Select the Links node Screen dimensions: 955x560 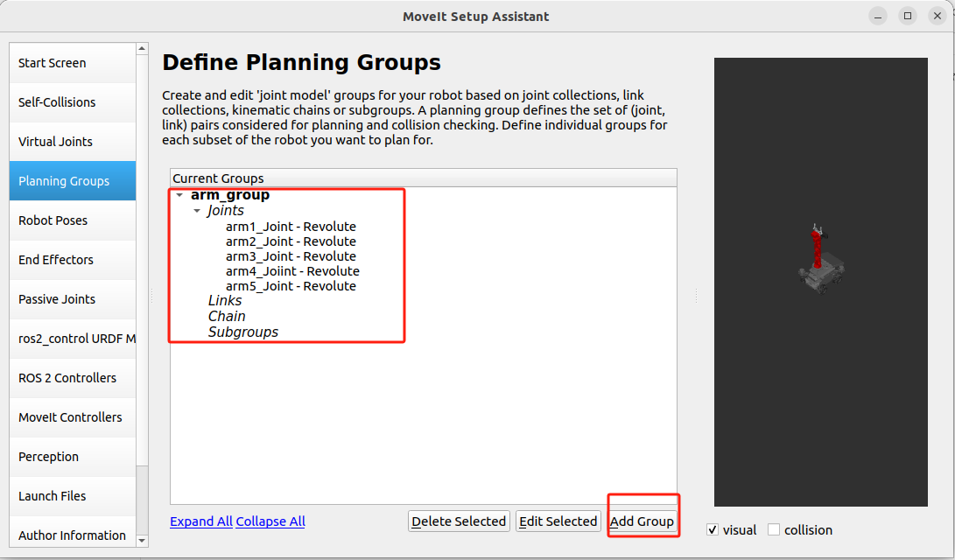tap(225, 301)
